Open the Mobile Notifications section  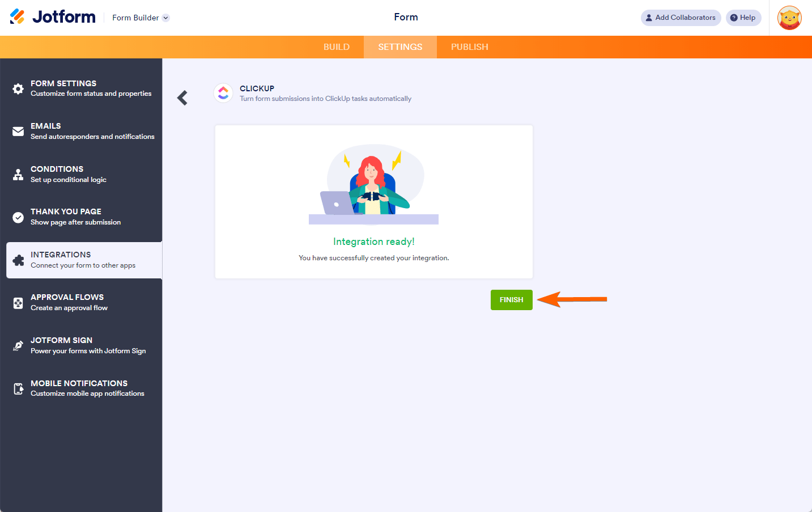coord(81,388)
